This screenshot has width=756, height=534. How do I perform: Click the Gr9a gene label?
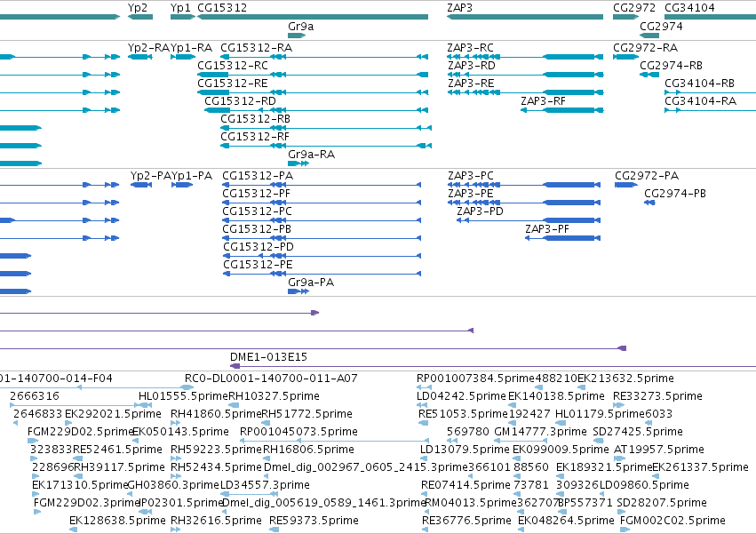pos(300,27)
